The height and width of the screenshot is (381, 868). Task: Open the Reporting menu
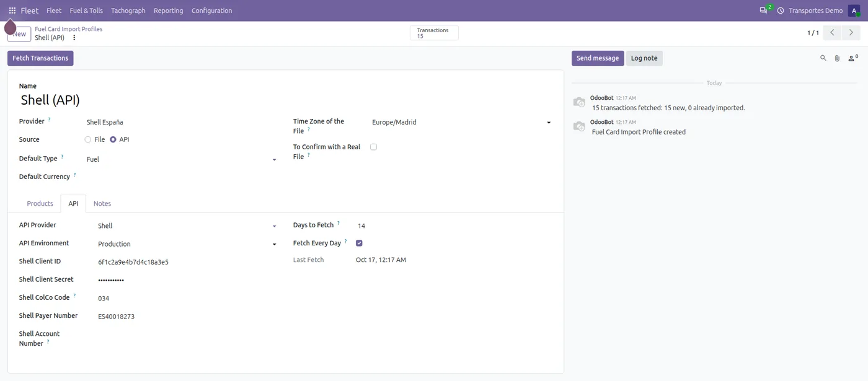click(169, 11)
